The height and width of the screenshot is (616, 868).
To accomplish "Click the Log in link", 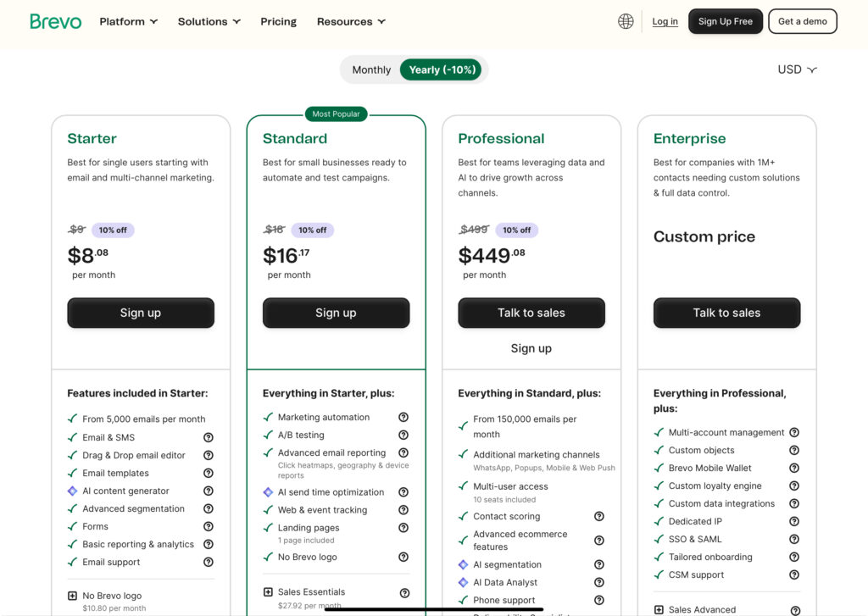I will pyautogui.click(x=665, y=21).
